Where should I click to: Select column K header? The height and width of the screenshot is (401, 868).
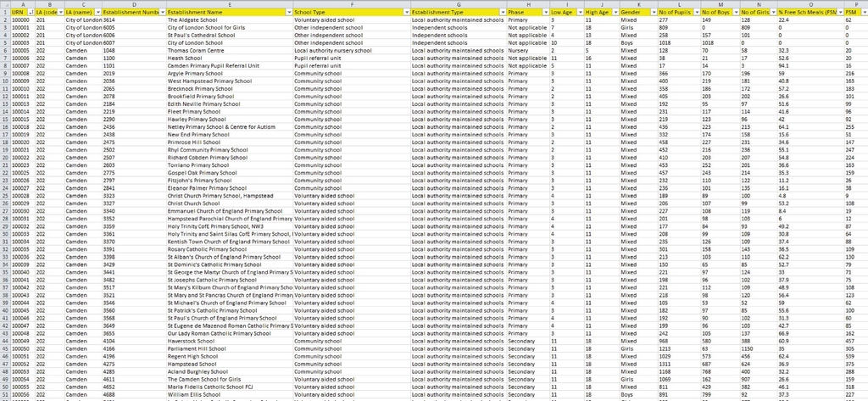pos(638,4)
